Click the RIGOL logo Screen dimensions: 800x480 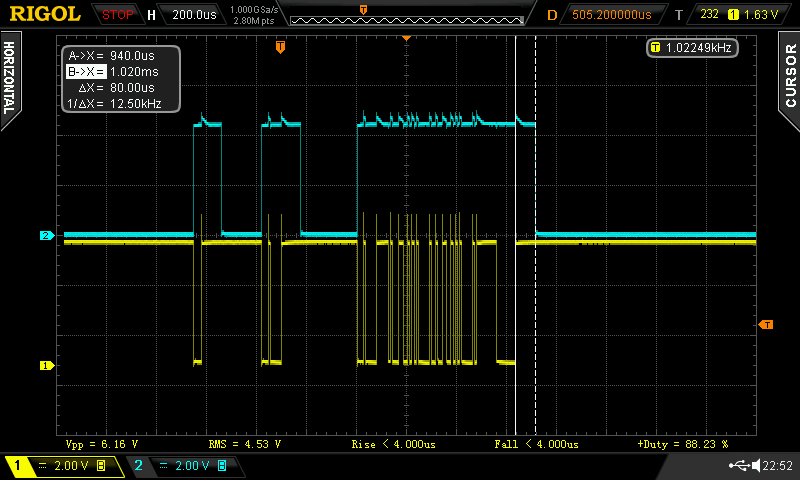pos(45,14)
